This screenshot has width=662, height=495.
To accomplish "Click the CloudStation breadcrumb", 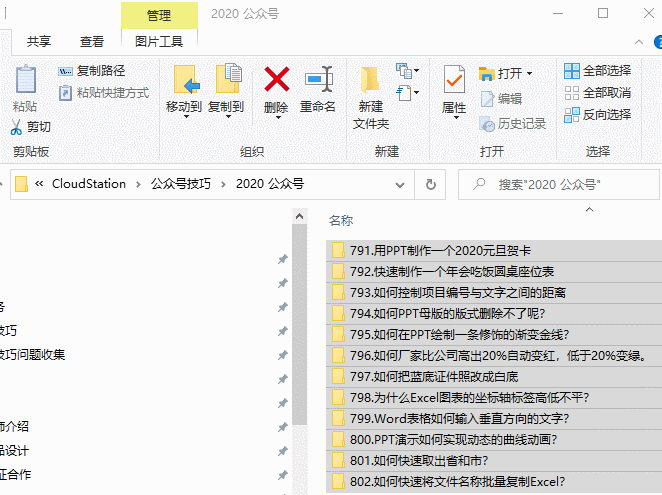I will (89, 184).
